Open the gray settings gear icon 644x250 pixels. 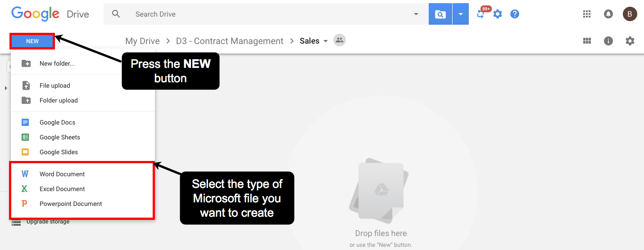(x=630, y=41)
